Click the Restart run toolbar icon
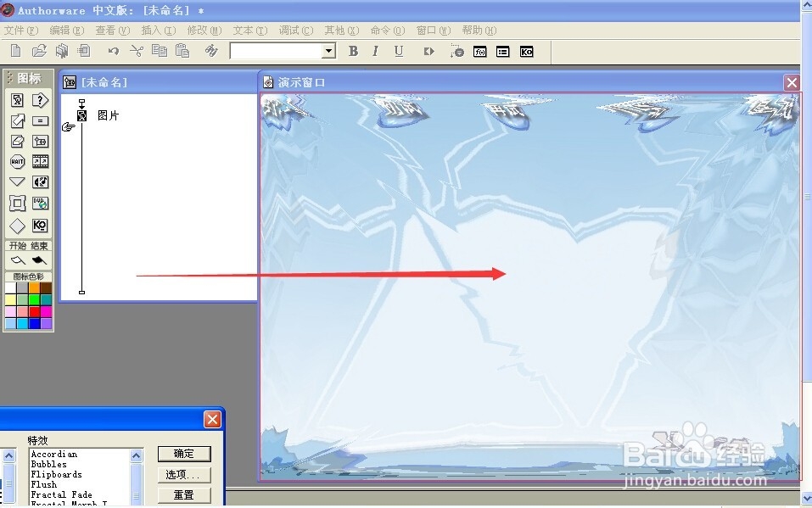The height and width of the screenshot is (508, 812). click(x=428, y=51)
